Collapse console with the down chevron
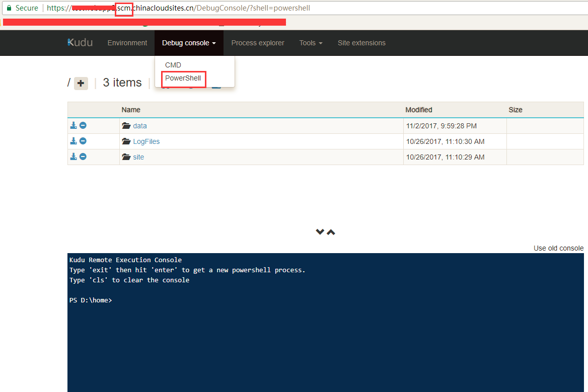Screen dimensions: 588x392 (320, 232)
